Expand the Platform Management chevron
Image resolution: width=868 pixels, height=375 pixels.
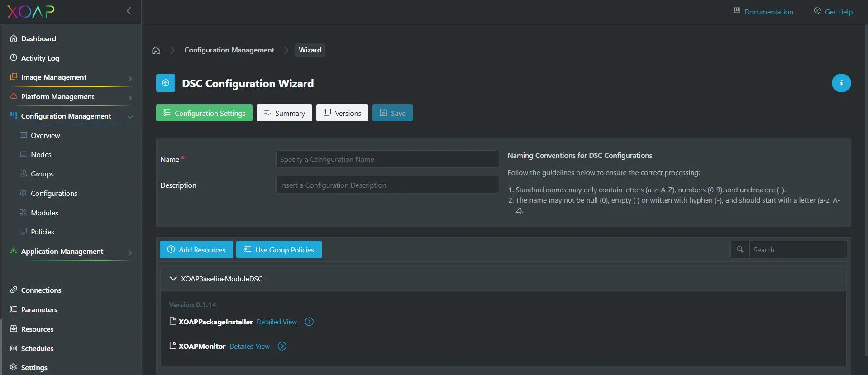[130, 98]
